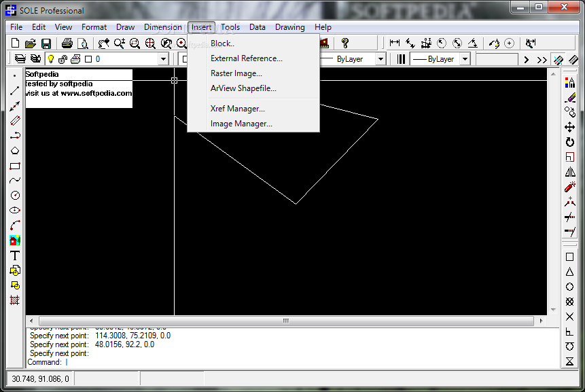Open Image Manager... menu entry

(x=253, y=124)
